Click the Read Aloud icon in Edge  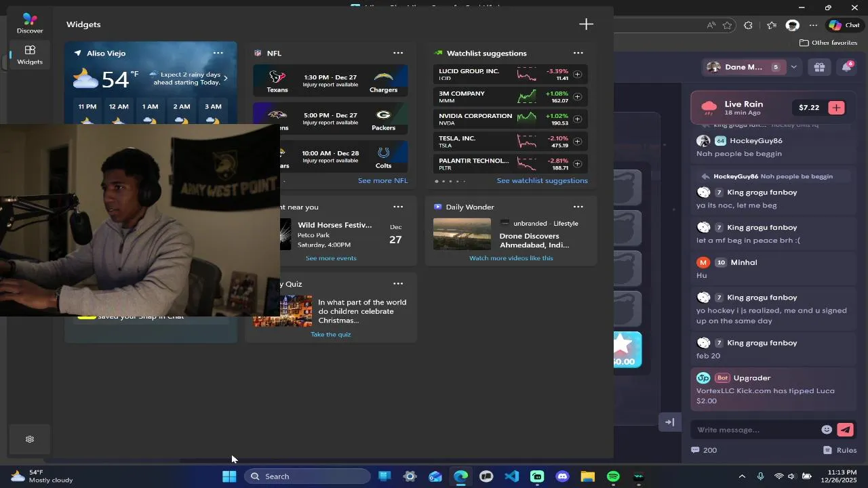point(711,25)
